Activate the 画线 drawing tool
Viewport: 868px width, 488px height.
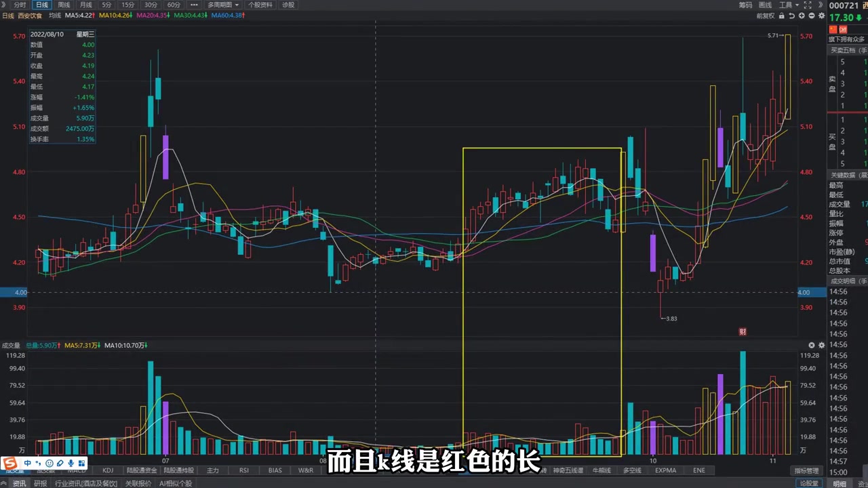[765, 5]
